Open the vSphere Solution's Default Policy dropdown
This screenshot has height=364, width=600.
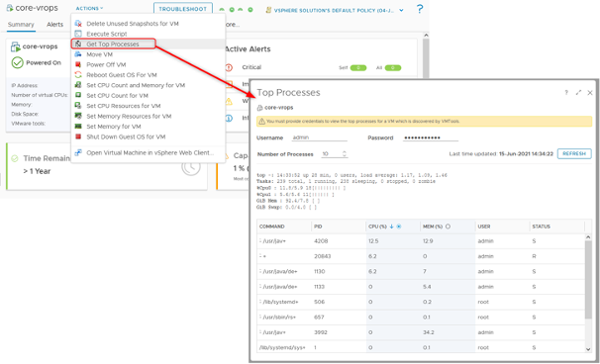(x=401, y=10)
